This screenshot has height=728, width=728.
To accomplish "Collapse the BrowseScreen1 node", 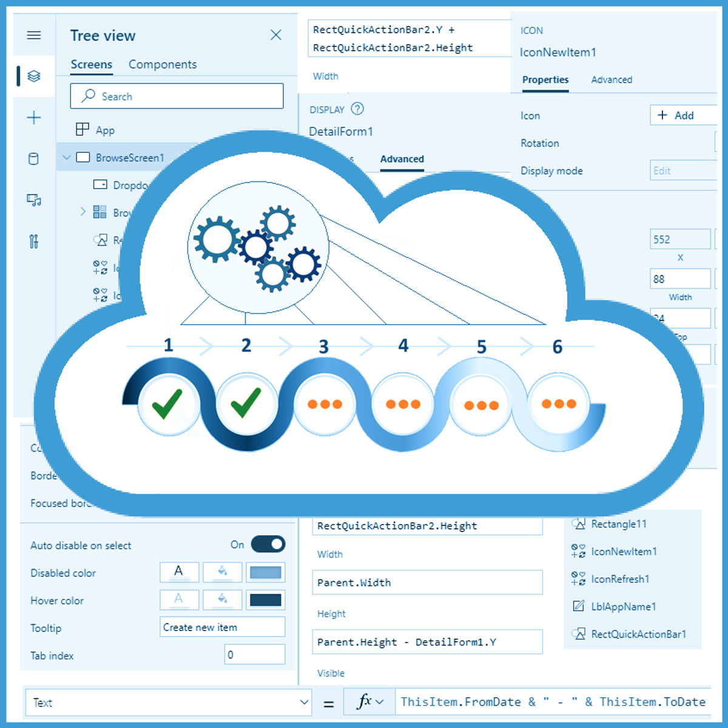I will [67, 158].
